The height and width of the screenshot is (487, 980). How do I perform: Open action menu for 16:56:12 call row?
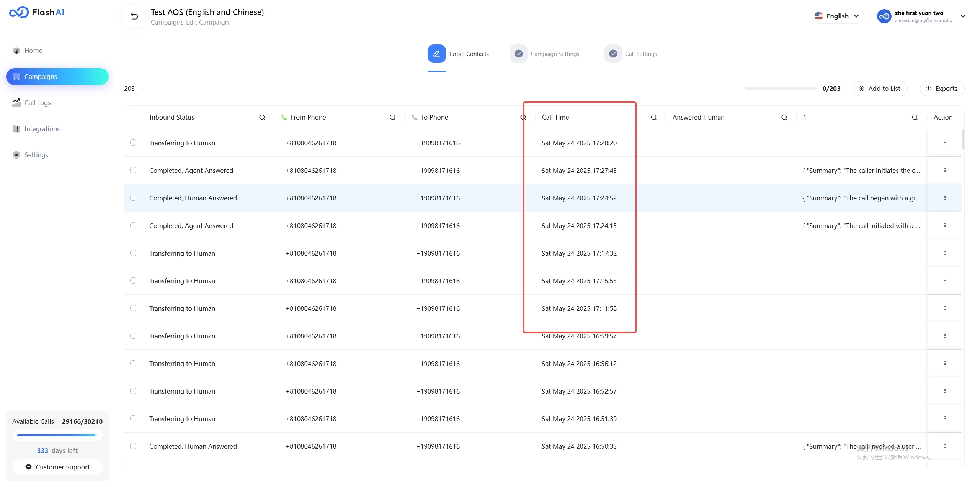[x=945, y=363]
